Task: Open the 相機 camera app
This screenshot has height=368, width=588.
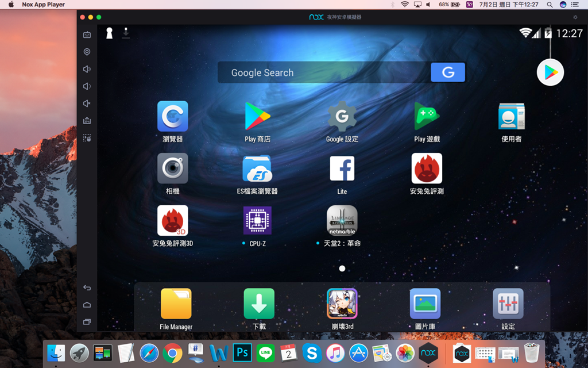Action: [172, 169]
